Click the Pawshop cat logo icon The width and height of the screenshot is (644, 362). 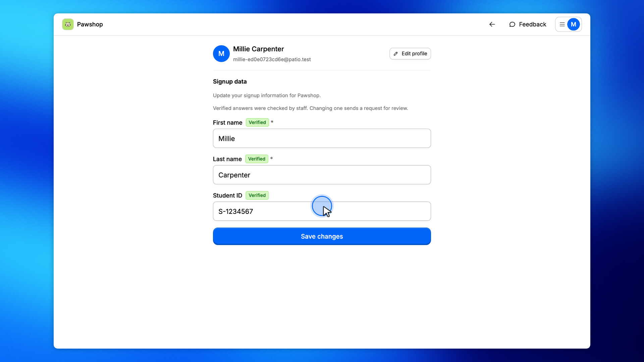(68, 24)
